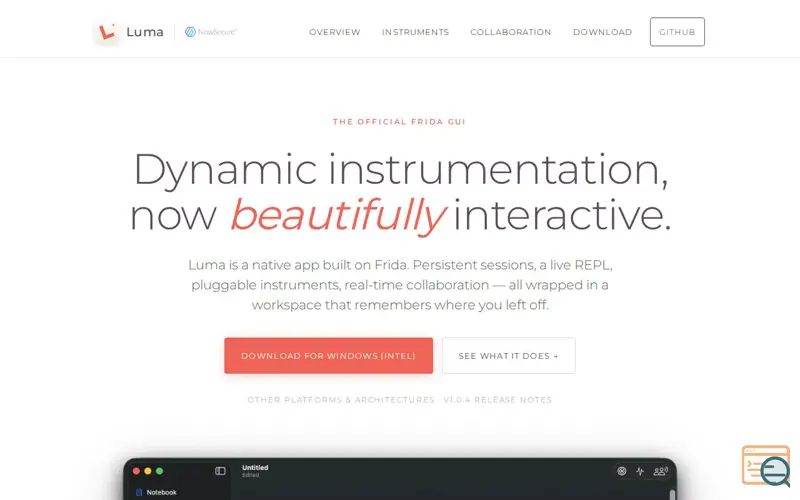
Task: Click Download for Windows (Intel)
Action: coord(329,356)
